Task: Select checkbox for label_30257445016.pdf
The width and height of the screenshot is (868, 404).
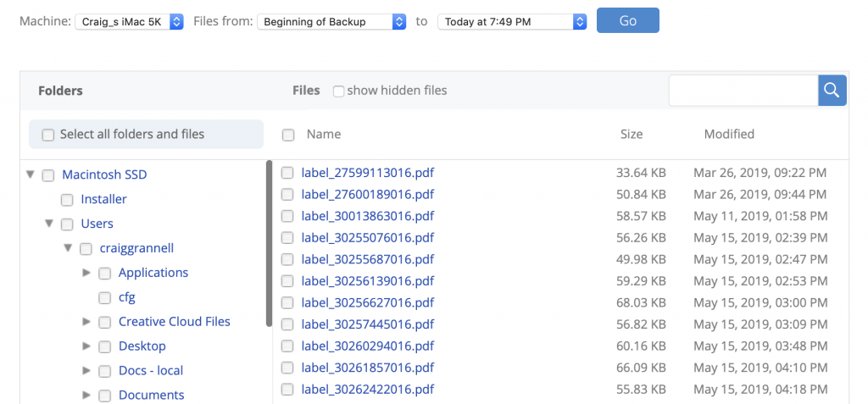Action: pyautogui.click(x=287, y=325)
